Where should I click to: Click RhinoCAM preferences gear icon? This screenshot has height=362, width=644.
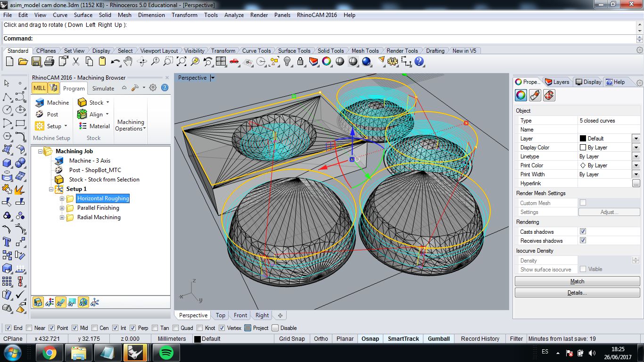pyautogui.click(x=153, y=88)
